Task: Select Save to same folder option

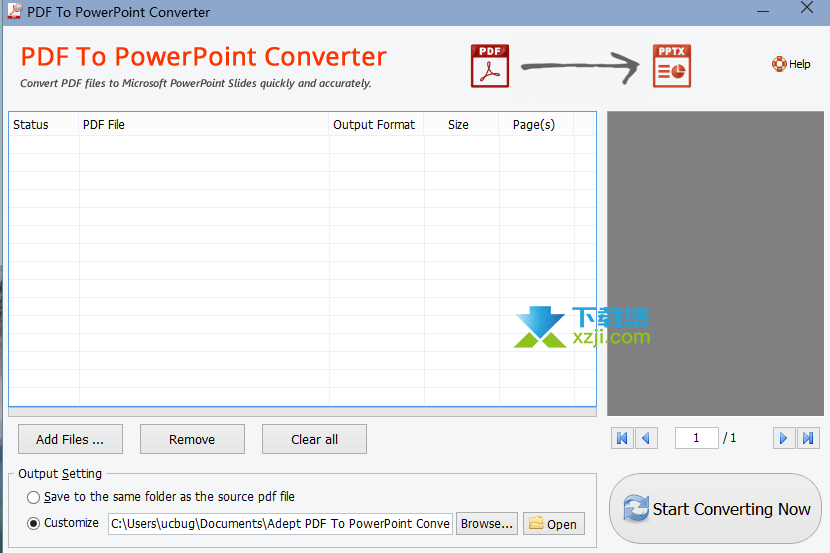Action: pos(33,497)
